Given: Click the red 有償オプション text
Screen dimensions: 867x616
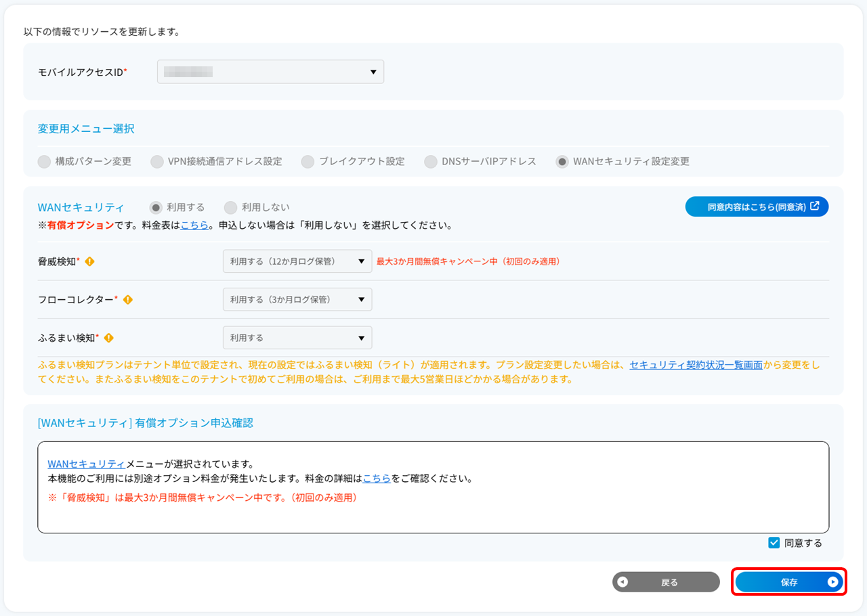Looking at the screenshot, I should pos(80,225).
